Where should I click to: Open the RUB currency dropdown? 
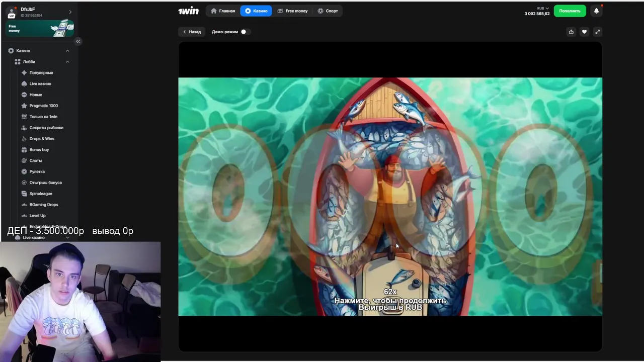[x=543, y=9]
